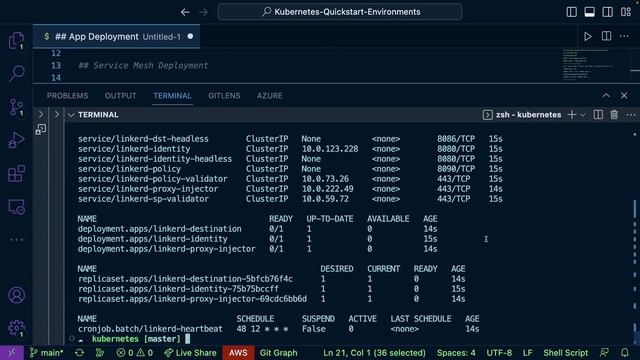Open the notifications bell

point(625,353)
